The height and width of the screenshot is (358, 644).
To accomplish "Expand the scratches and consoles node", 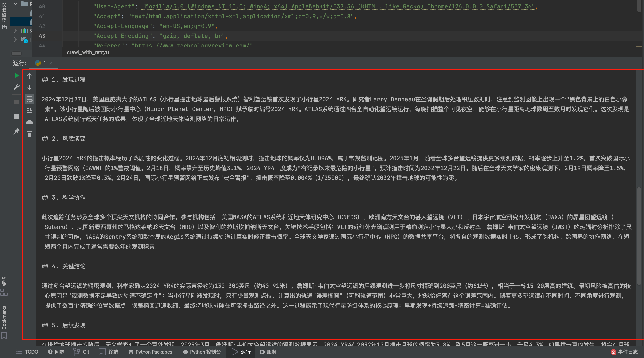I will (x=15, y=40).
